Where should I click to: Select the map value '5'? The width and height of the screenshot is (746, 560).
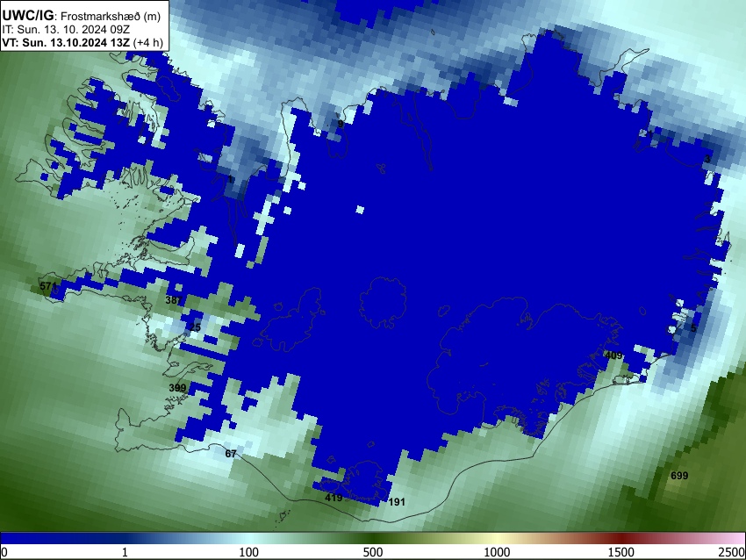[x=693, y=327]
